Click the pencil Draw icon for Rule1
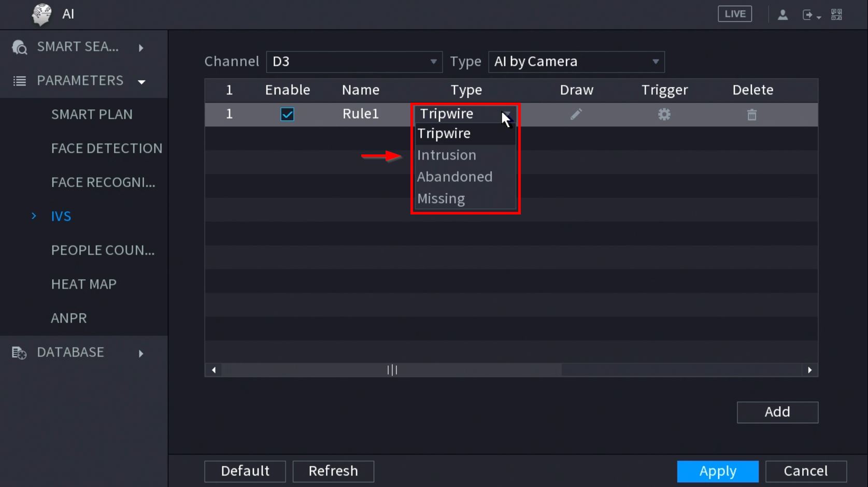The width and height of the screenshot is (868, 487). (576, 114)
